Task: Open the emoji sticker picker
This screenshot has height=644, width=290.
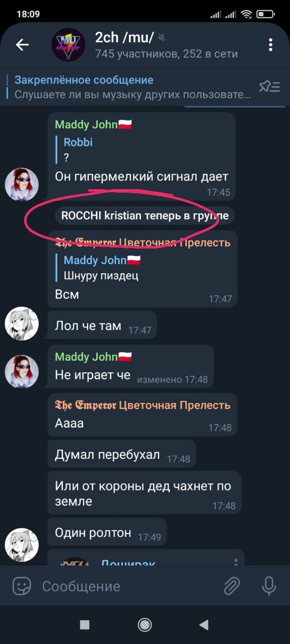Action: coord(22,586)
